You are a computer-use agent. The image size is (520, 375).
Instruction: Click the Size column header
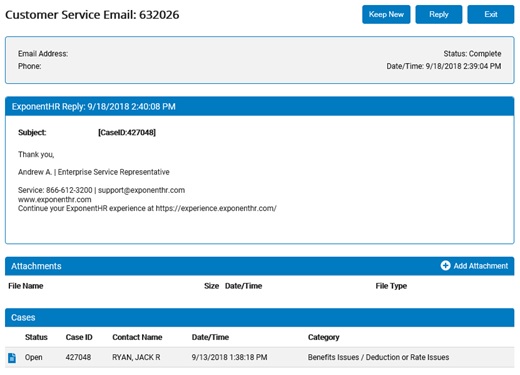[x=211, y=286]
